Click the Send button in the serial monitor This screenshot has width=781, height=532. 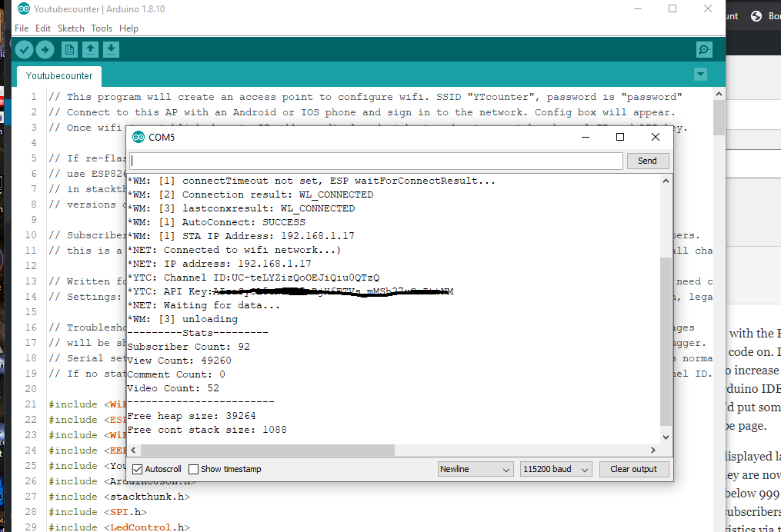point(647,161)
